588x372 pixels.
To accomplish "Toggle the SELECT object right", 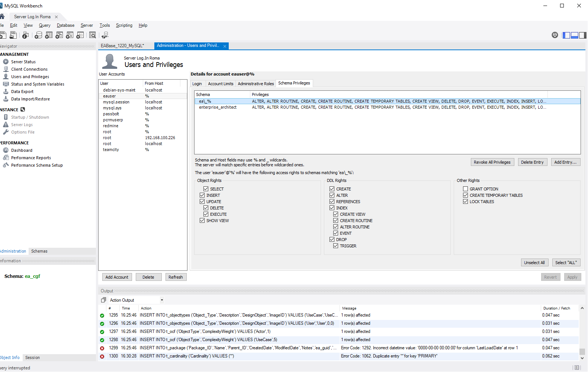I will pyautogui.click(x=206, y=189).
